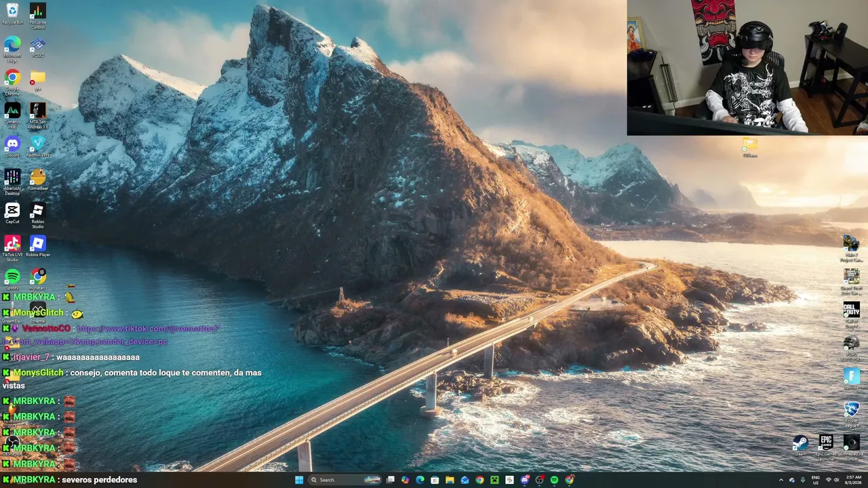Open Microsoft Store from the taskbar
Image resolution: width=868 pixels, height=488 pixels.
(x=435, y=480)
